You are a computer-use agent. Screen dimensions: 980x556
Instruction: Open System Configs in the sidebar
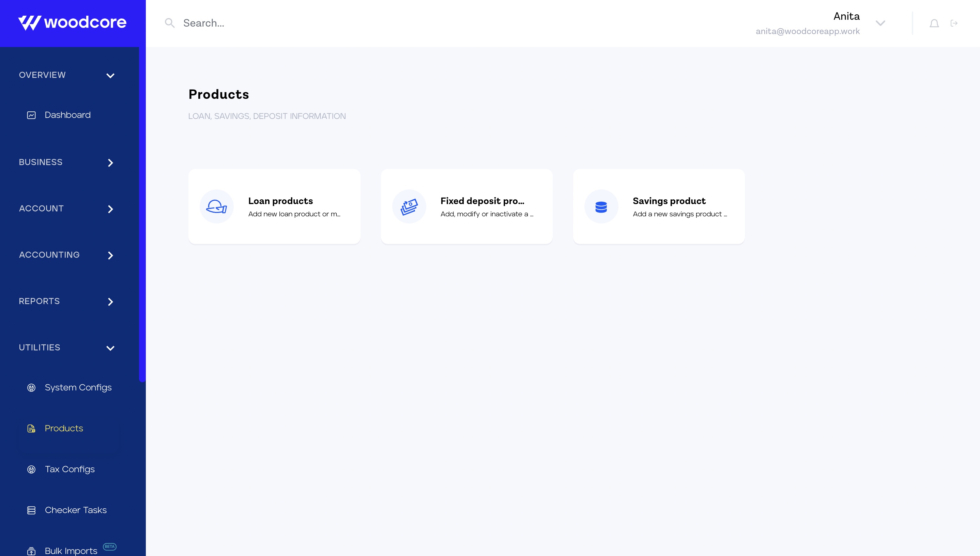tap(78, 388)
